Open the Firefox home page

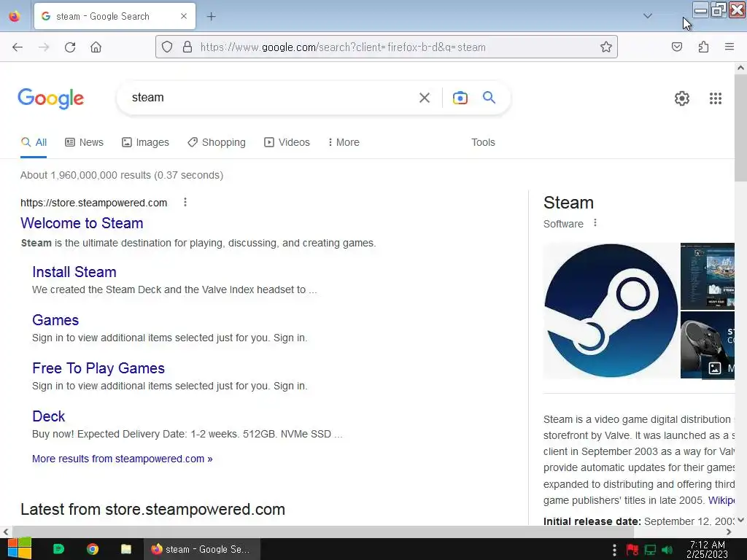coord(96,47)
